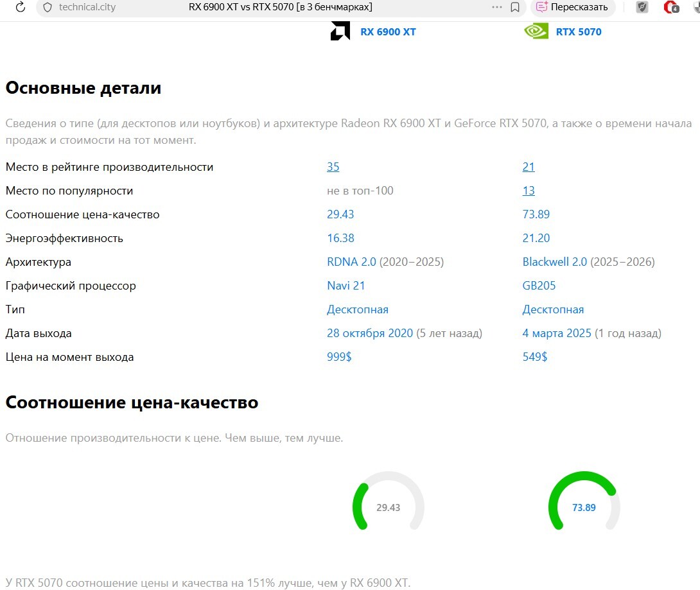The image size is (700, 590).
Task: Click the Соотношение цена-качество section heading
Action: 132,403
